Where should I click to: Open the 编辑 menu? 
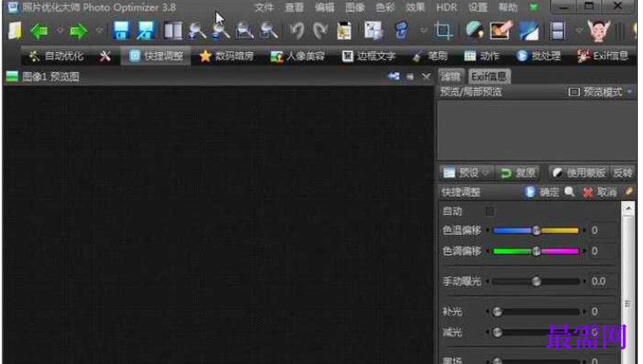(325, 8)
